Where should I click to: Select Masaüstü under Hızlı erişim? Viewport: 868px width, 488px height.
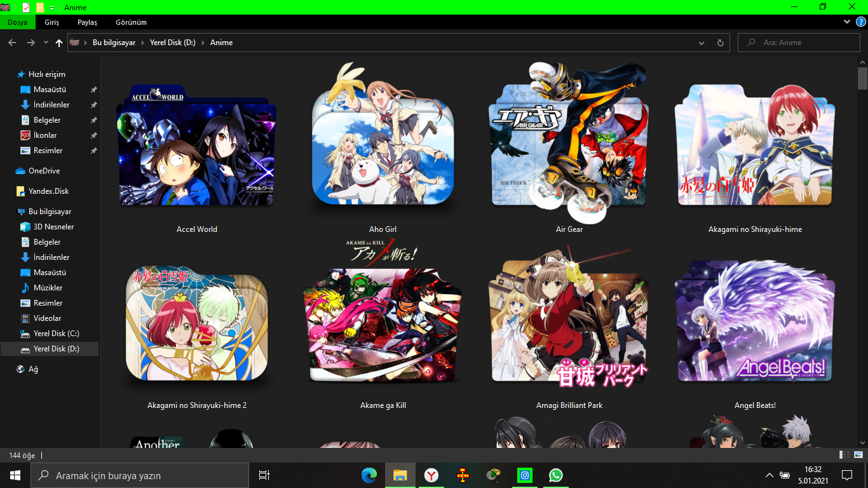pos(50,90)
